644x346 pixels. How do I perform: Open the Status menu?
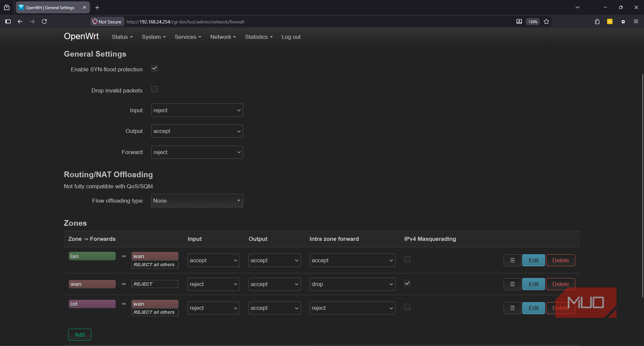coord(122,37)
